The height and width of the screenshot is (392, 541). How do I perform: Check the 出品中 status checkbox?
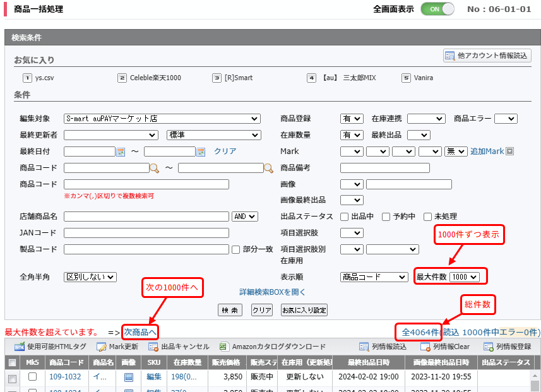[x=345, y=217]
